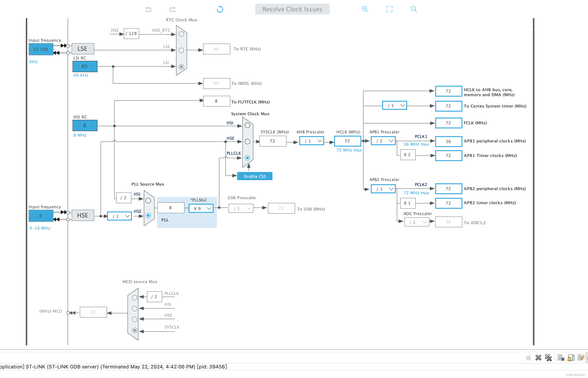The image size is (588, 378).
Task: Click APB1 Timer clocks 72 field
Action: tap(448, 155)
